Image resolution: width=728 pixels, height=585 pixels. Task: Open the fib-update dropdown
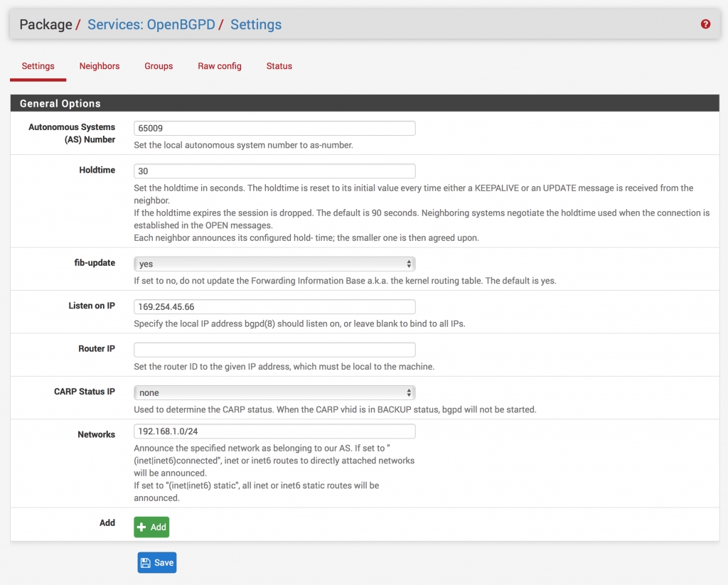[x=274, y=264]
